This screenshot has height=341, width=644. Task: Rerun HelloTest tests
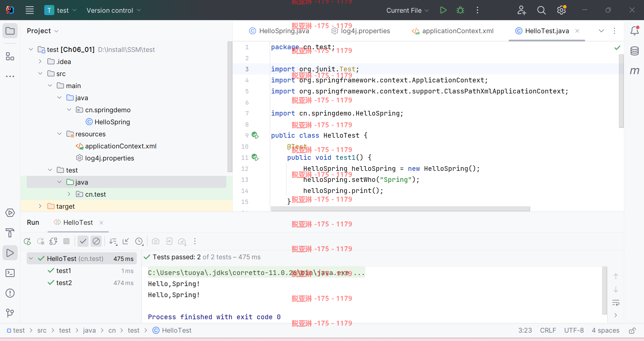pyautogui.click(x=28, y=241)
